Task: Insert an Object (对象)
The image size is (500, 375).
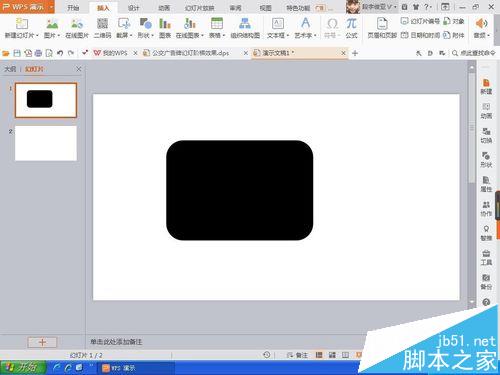Action: click(454, 21)
